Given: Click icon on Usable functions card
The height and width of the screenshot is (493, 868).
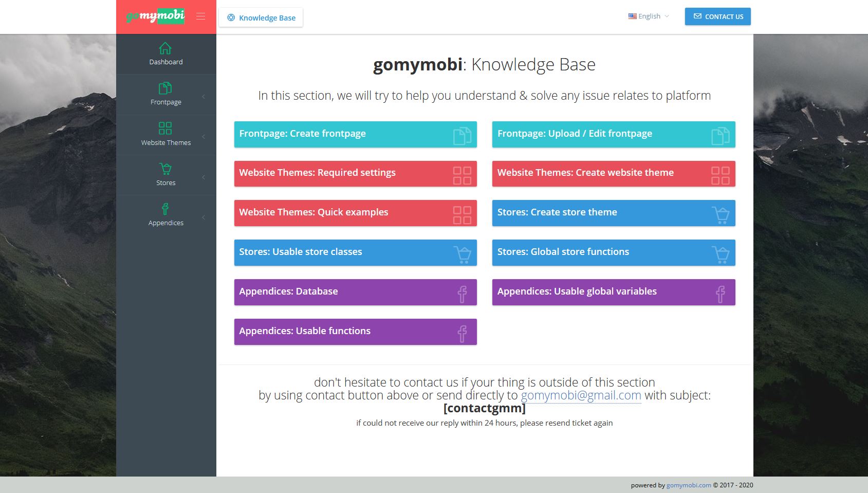Looking at the screenshot, I should [x=462, y=334].
